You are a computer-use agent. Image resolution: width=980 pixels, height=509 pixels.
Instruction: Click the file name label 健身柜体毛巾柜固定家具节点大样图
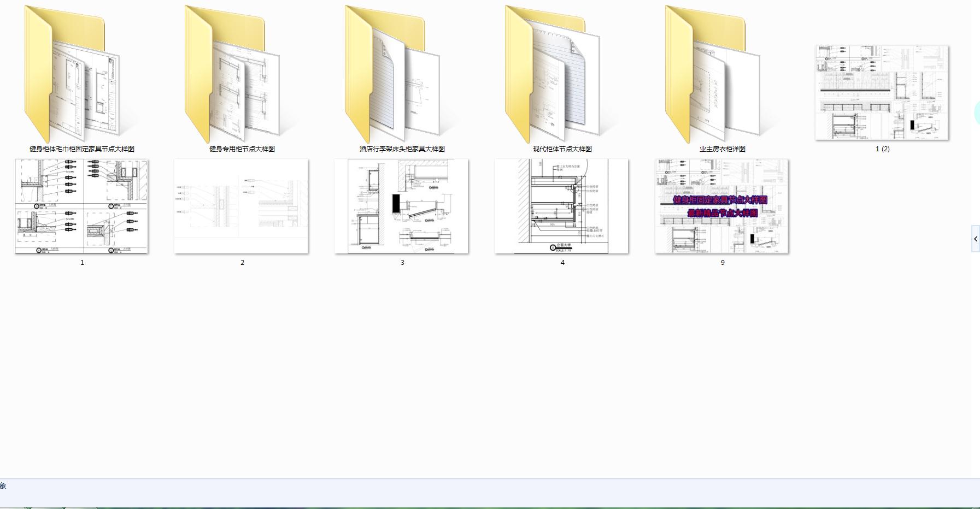coord(82,149)
